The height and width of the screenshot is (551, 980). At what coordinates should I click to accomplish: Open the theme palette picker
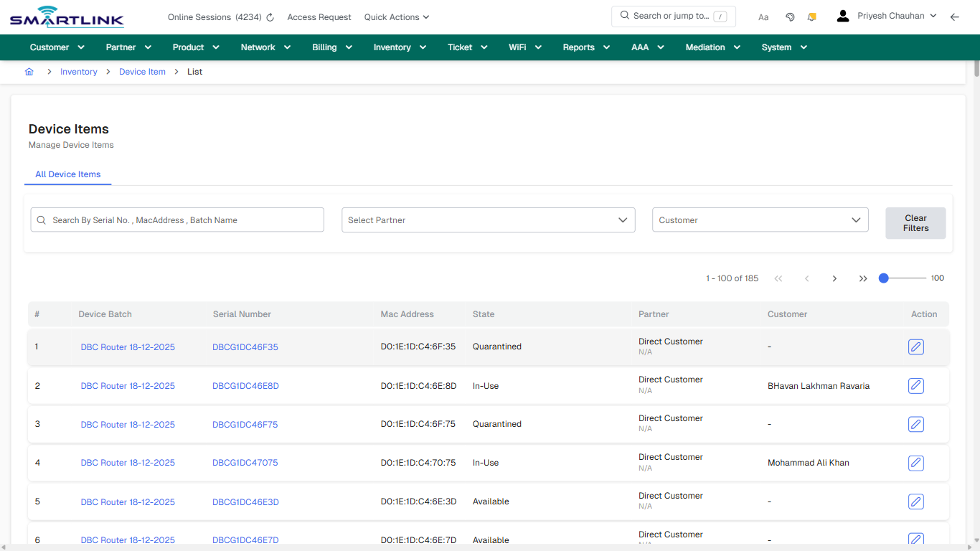click(x=790, y=17)
